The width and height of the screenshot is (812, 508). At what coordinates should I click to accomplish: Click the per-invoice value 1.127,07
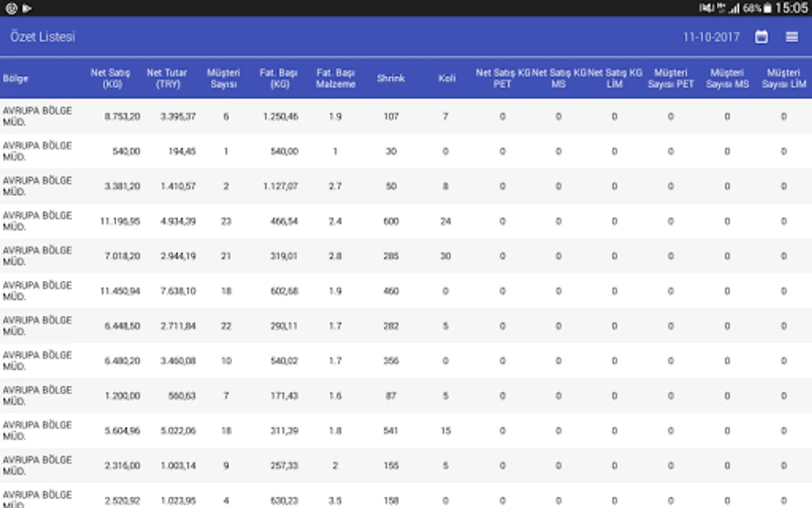pyautogui.click(x=281, y=186)
